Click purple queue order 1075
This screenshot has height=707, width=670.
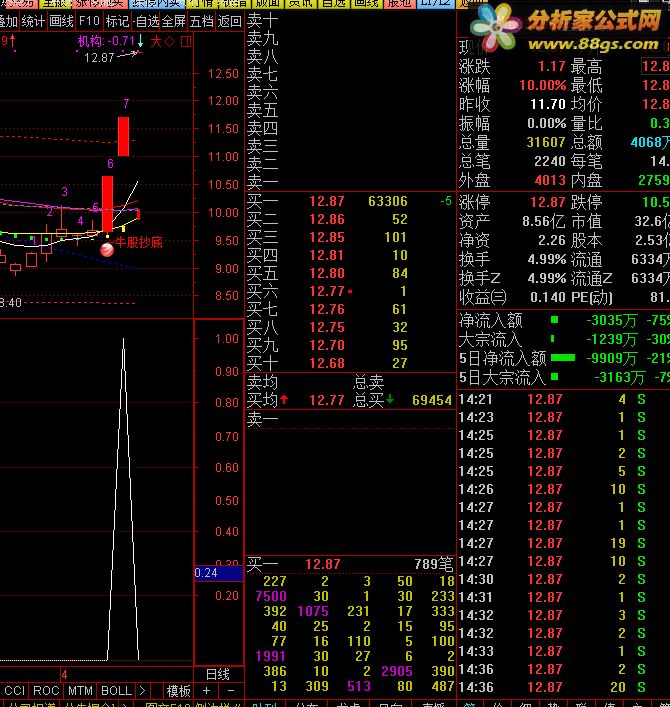tap(313, 611)
